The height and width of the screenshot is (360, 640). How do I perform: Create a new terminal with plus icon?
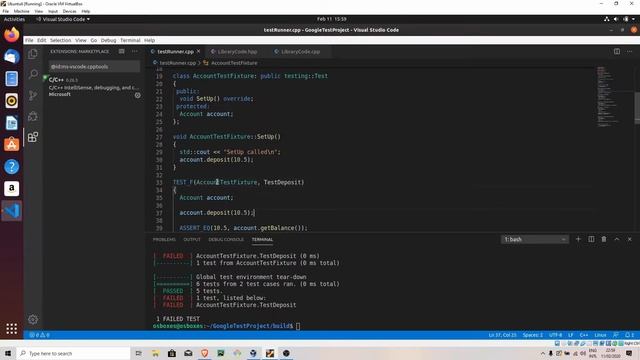coord(578,239)
